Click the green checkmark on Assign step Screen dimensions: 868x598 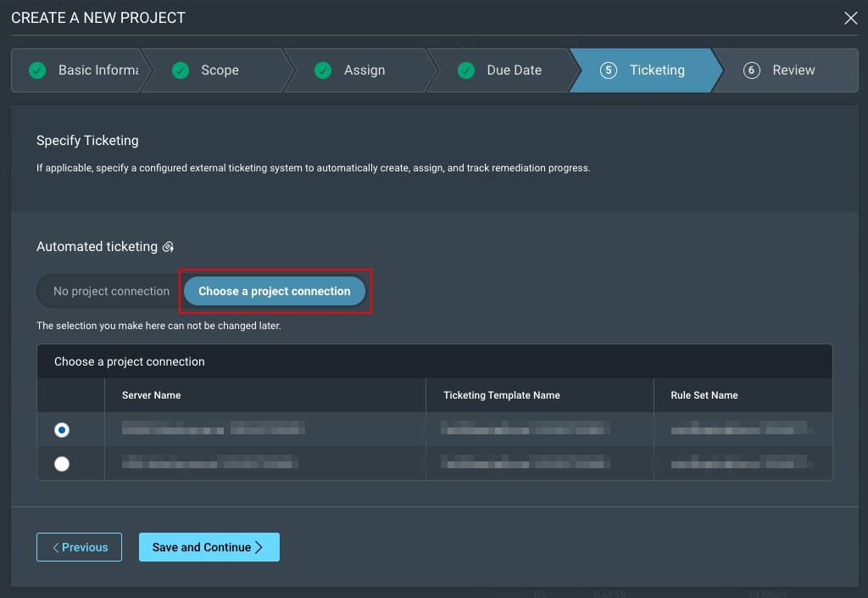(x=323, y=70)
